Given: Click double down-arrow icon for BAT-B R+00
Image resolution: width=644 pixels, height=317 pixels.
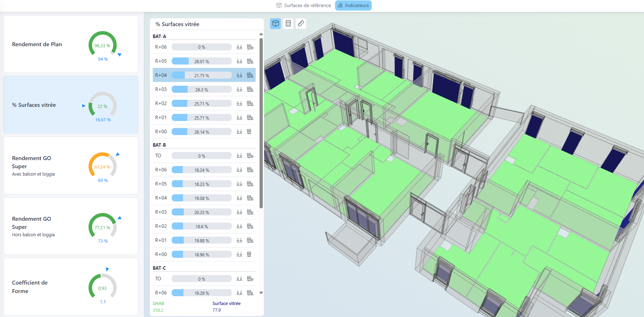Looking at the screenshot, I should 239,254.
